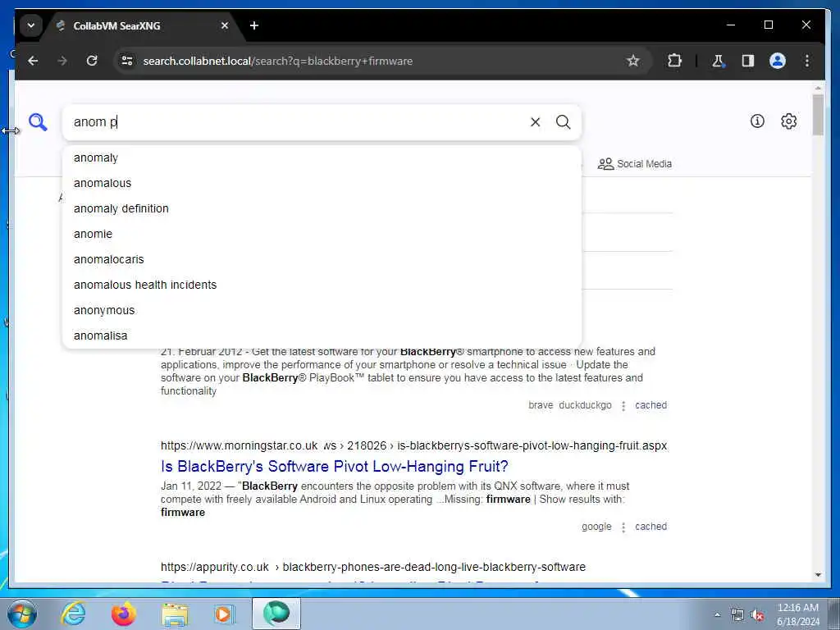Screen dimensions: 840x630
Task: Choose suggestion "anomie"
Action: tap(322, 234)
